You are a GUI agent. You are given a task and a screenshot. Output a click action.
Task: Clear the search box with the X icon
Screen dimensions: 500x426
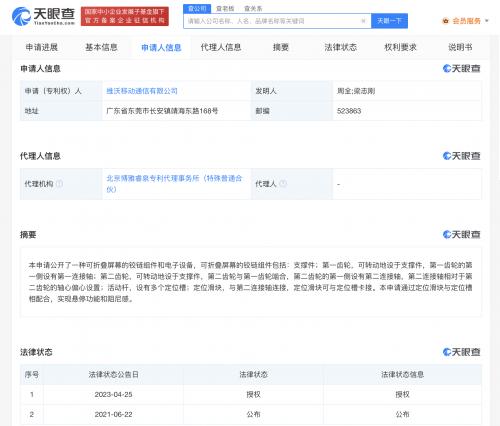(363, 21)
